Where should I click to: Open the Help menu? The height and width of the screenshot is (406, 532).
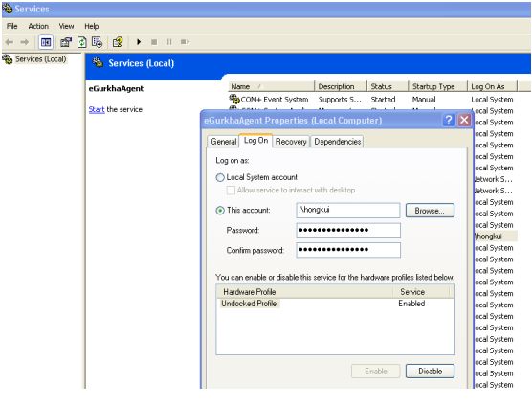(x=92, y=26)
